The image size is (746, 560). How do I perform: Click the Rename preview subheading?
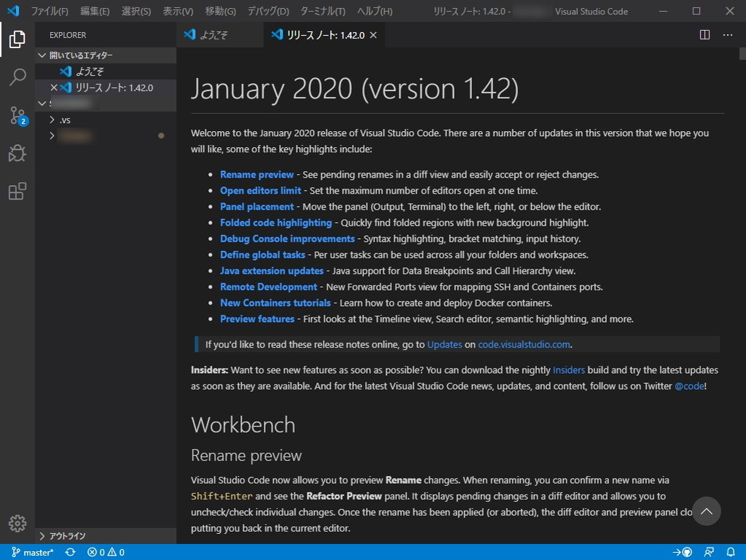(246, 455)
